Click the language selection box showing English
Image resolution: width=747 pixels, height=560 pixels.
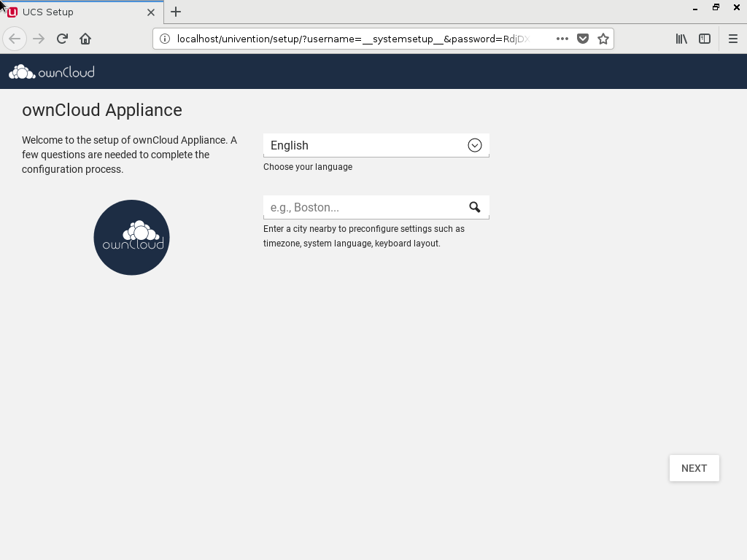tap(365, 145)
